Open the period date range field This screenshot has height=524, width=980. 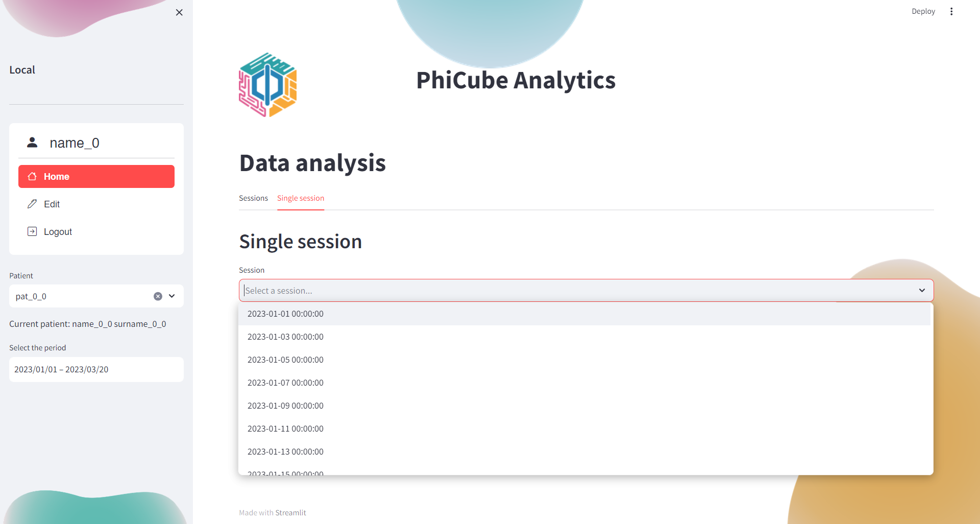[x=96, y=369]
